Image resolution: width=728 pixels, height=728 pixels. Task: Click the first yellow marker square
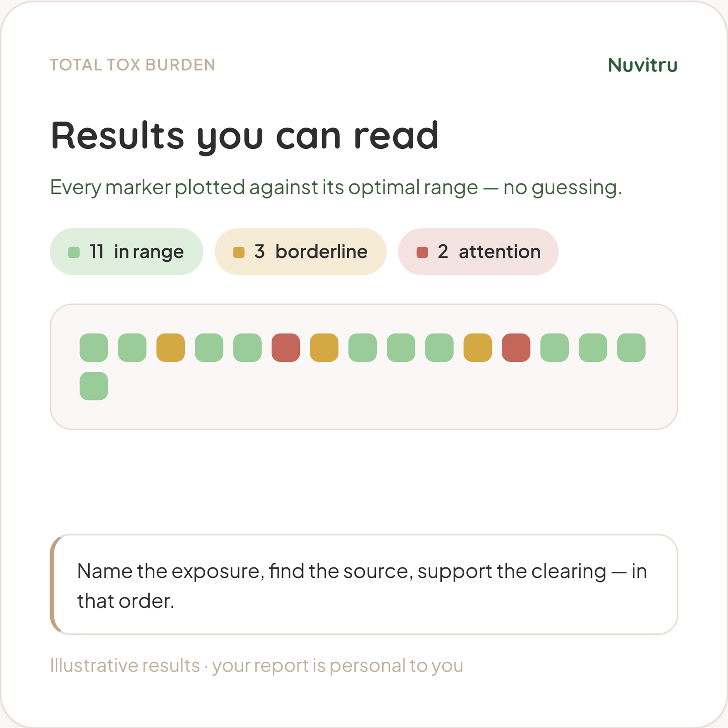171,348
